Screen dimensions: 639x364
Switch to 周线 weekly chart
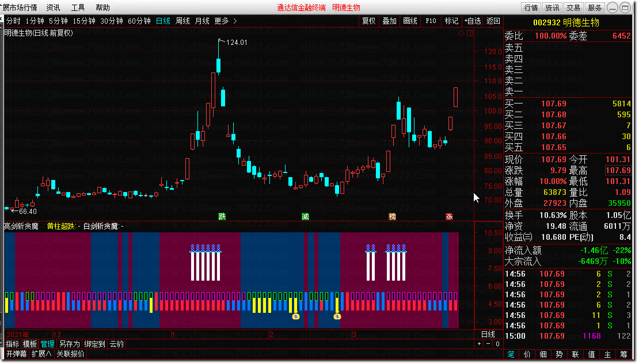pyautogui.click(x=182, y=21)
